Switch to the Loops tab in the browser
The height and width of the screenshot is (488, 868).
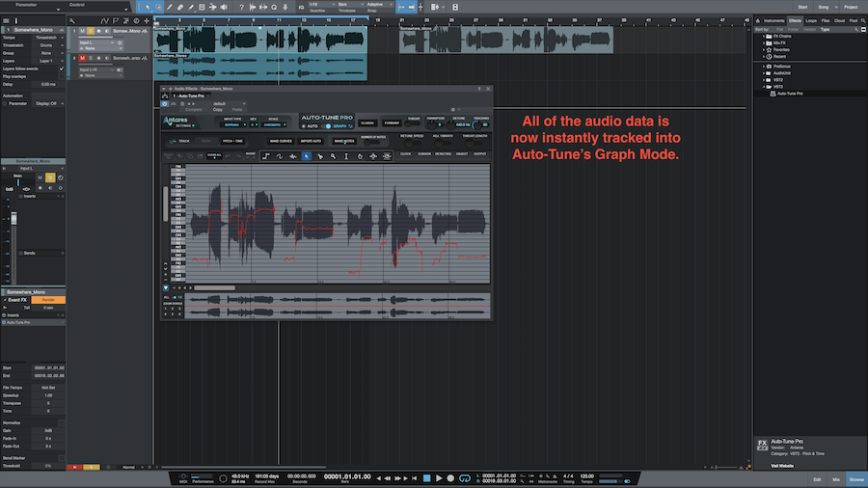click(811, 19)
